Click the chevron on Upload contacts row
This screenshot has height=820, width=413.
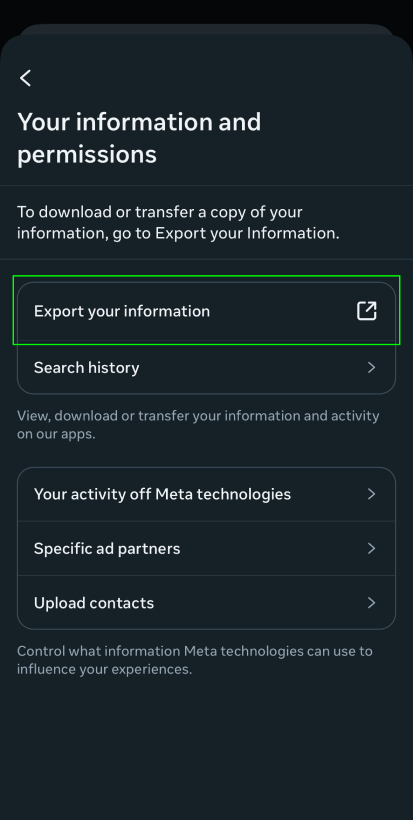pos(371,603)
